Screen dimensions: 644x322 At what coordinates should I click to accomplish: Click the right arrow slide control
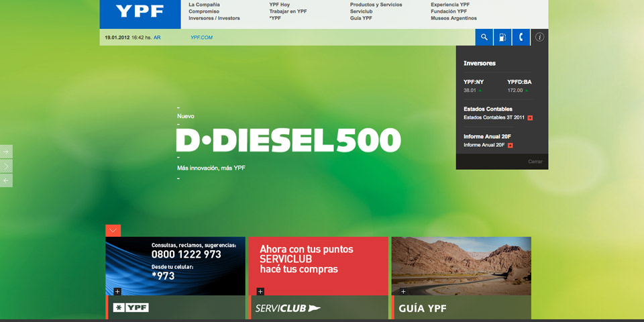pos(6,152)
